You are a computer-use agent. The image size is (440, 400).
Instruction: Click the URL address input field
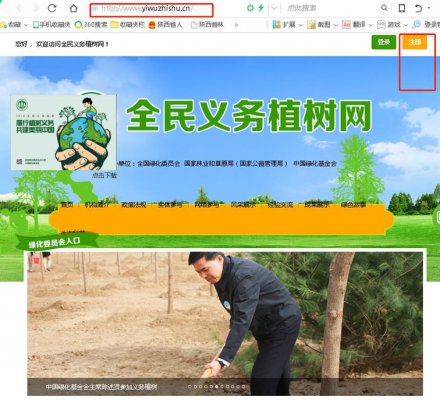(151, 9)
